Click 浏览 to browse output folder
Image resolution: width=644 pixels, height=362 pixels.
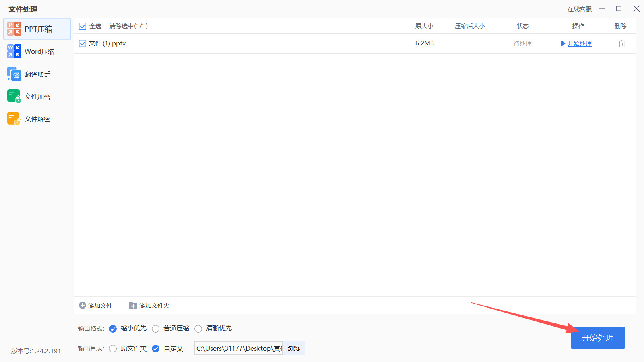pos(293,348)
